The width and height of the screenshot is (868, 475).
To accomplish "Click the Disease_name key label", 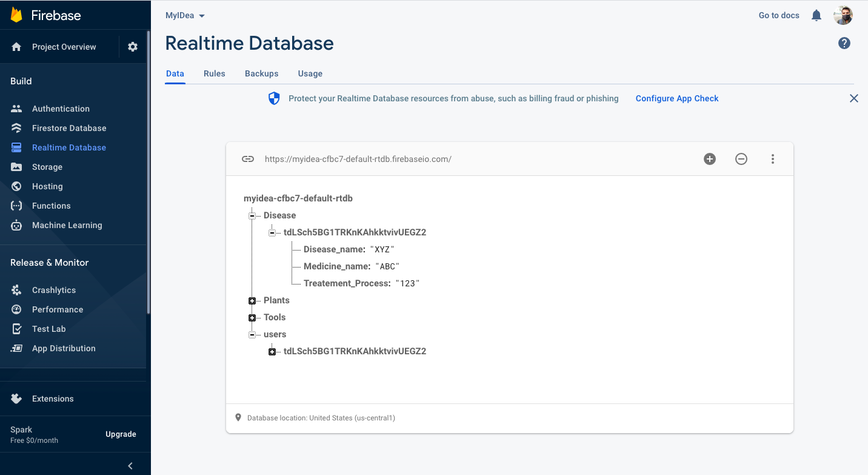I will pos(335,249).
